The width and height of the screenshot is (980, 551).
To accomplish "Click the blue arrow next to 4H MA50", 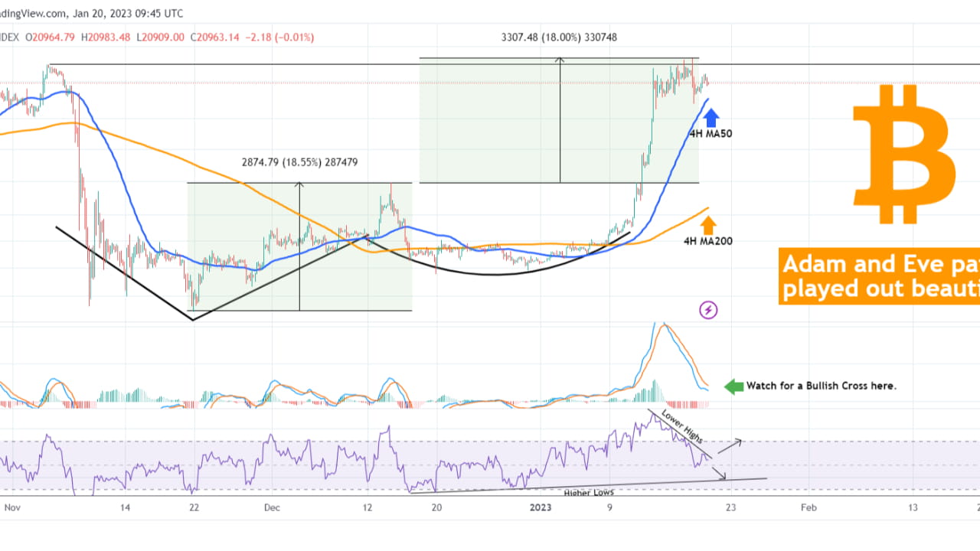I will click(711, 116).
